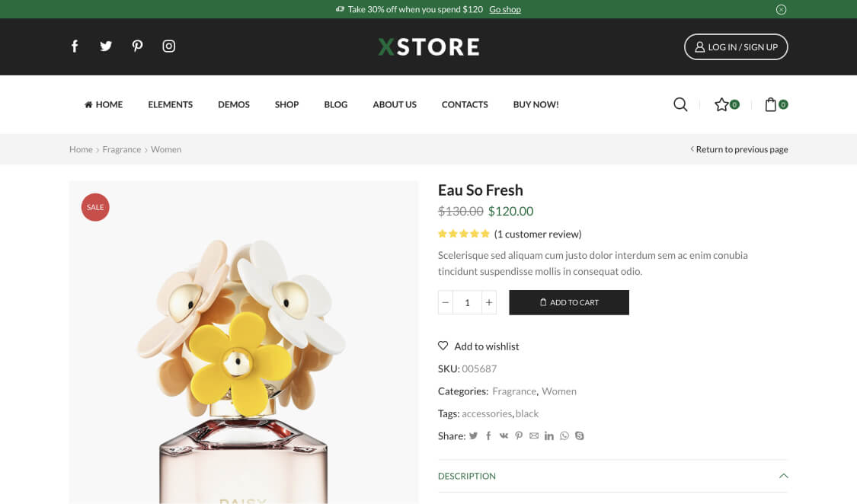Increase quantity with plus button

[489, 302]
